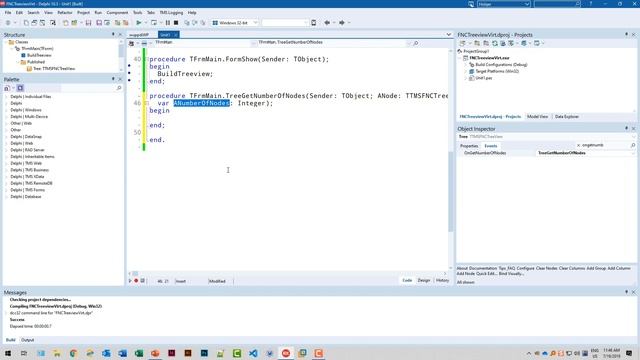Viewport: 640px width, 360px height.
Task: Open Task View on the taskbar
Action: [24, 353]
